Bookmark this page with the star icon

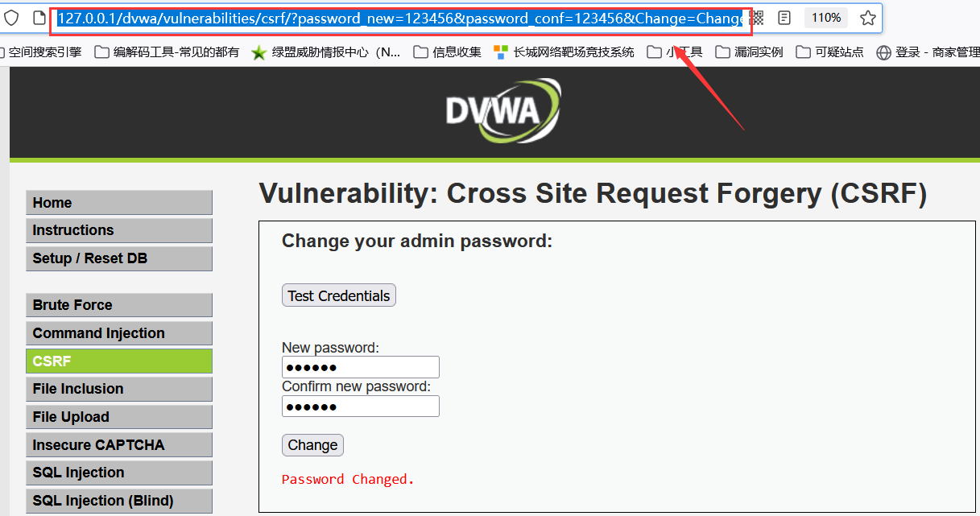pos(867,18)
